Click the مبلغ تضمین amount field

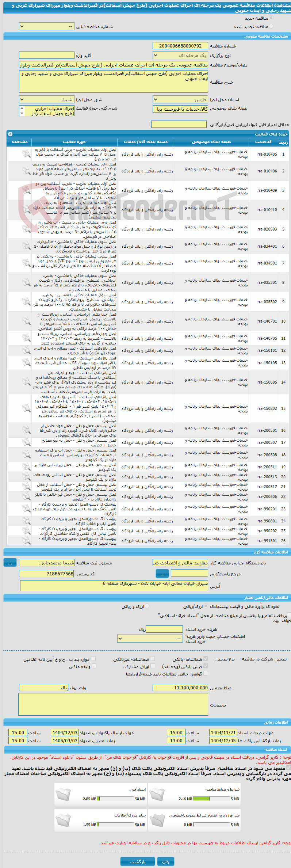click(x=180, y=688)
